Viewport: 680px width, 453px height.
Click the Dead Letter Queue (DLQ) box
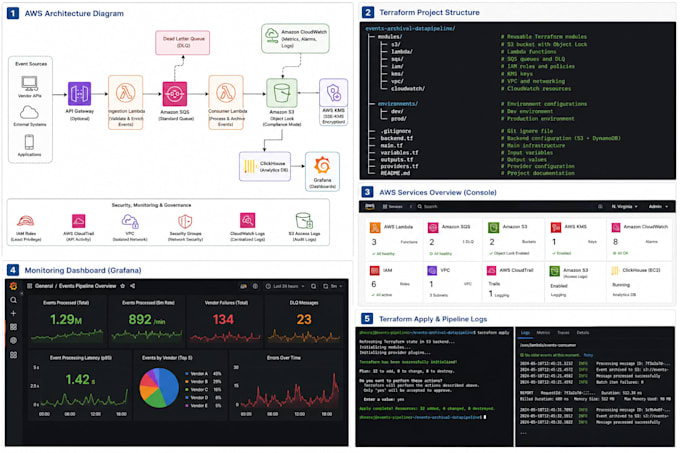tap(183, 42)
